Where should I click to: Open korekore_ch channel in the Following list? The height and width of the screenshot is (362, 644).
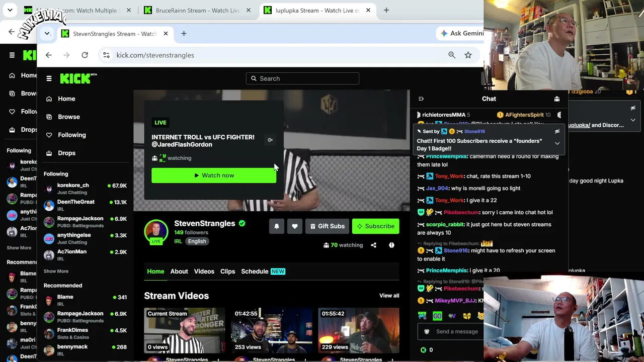85,189
